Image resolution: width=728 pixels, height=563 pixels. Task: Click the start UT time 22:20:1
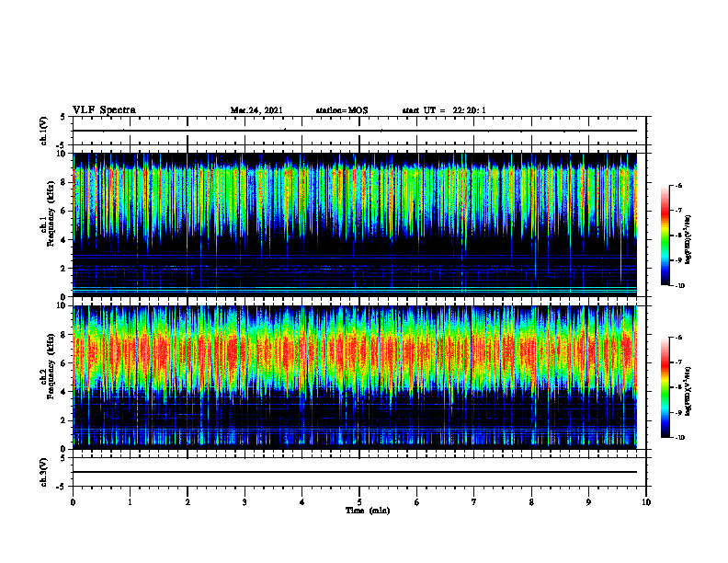[x=470, y=110]
